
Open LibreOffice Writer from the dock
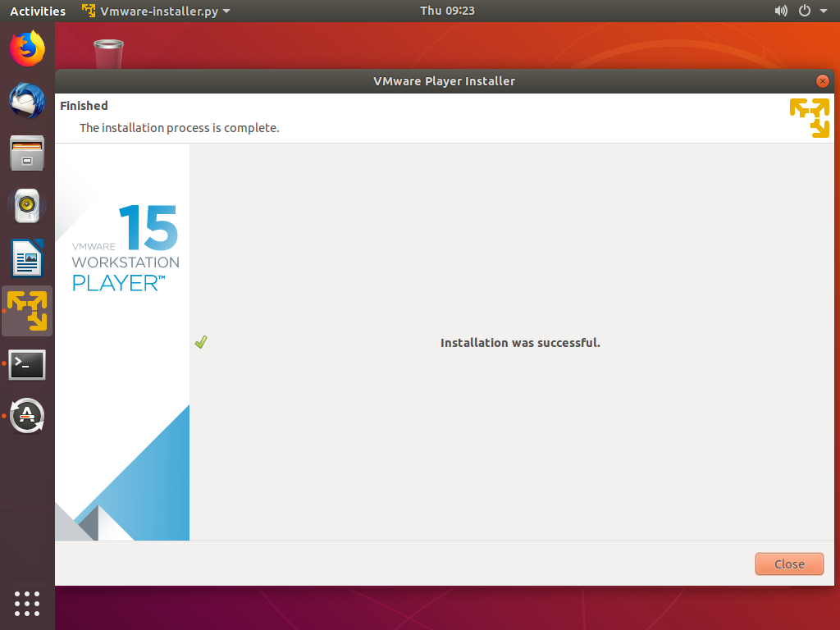click(x=27, y=258)
